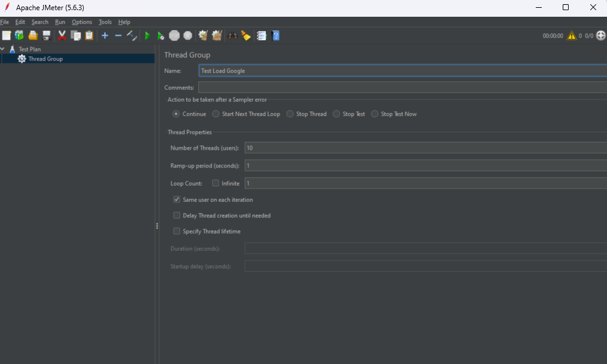
Task: Start the test with green play icon
Action: 147,36
